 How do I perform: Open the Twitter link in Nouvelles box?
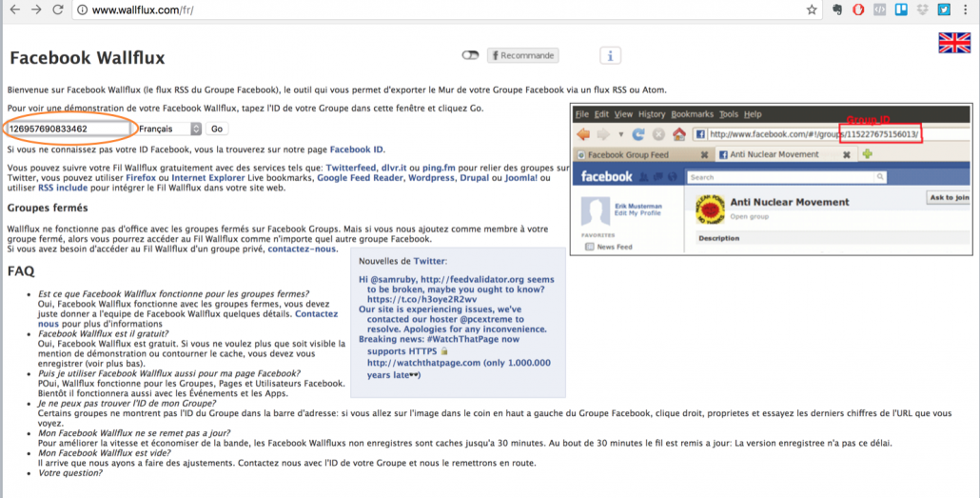tap(429, 261)
